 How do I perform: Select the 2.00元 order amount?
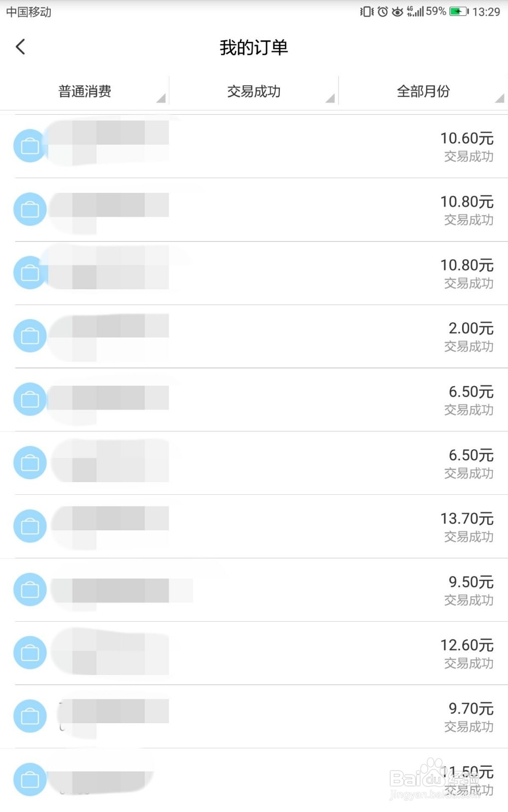click(470, 328)
